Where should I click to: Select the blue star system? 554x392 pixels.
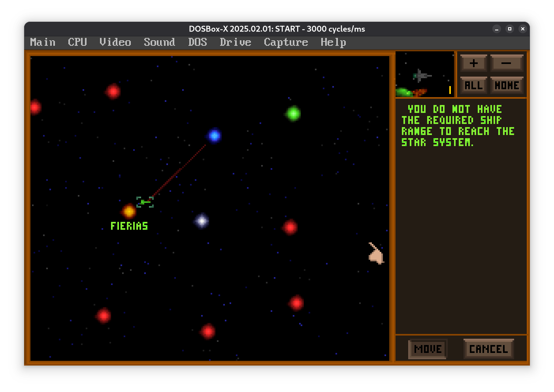(x=214, y=136)
